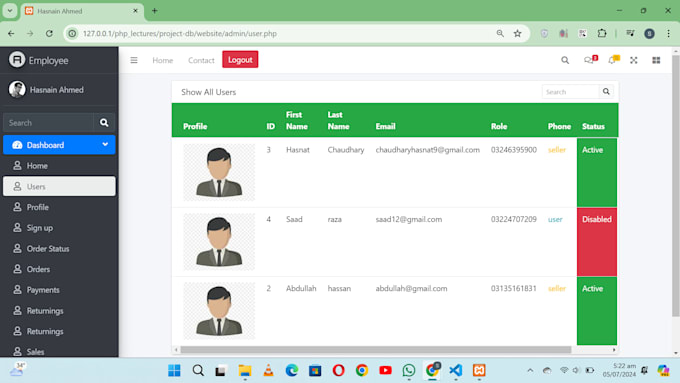Open a new browser tab
The height and width of the screenshot is (383, 680).
(154, 11)
